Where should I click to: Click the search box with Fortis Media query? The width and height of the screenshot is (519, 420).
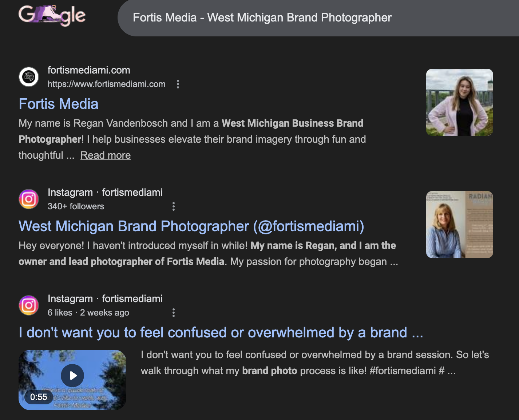318,18
